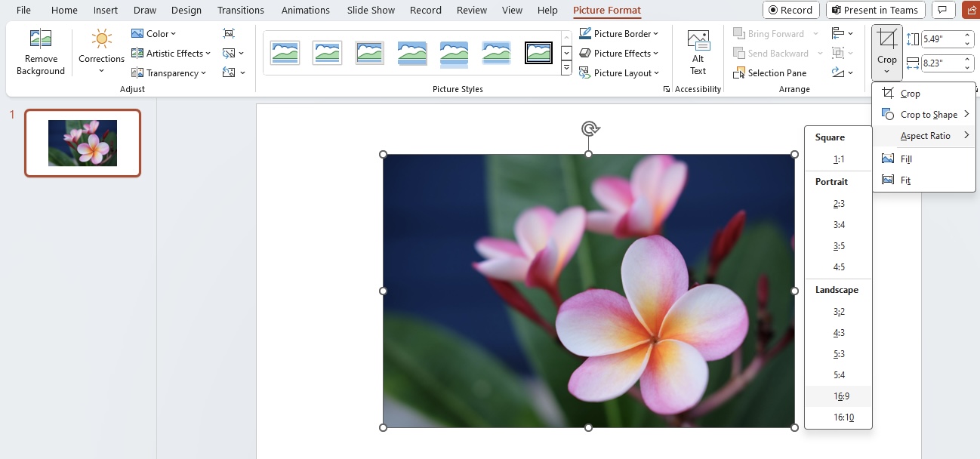
Task: Open the Crop to Shape submenu
Action: tap(924, 115)
